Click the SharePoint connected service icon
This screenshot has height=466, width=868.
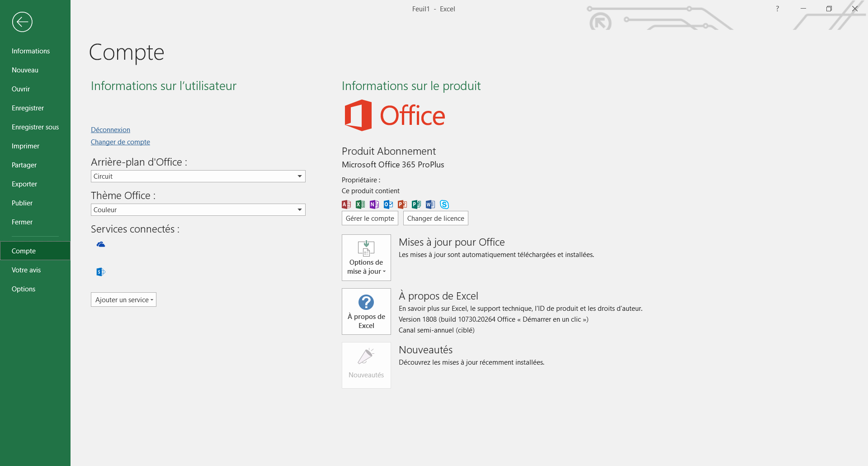pyautogui.click(x=101, y=272)
